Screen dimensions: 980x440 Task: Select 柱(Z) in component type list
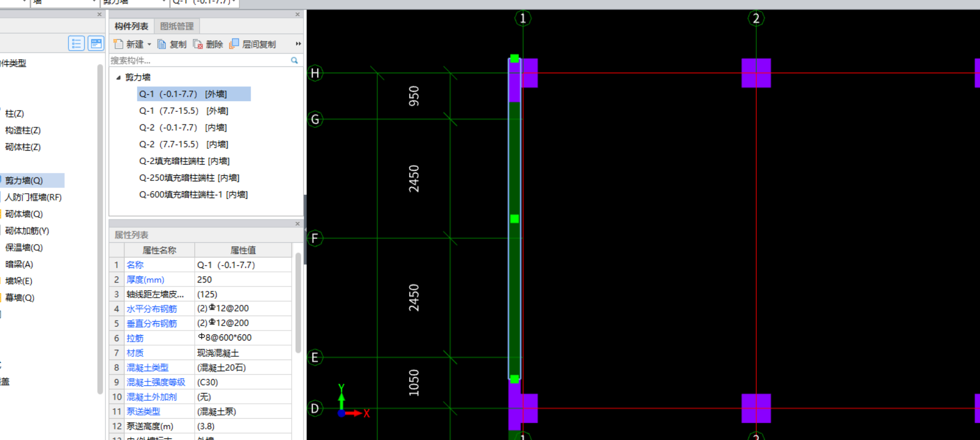click(15, 113)
